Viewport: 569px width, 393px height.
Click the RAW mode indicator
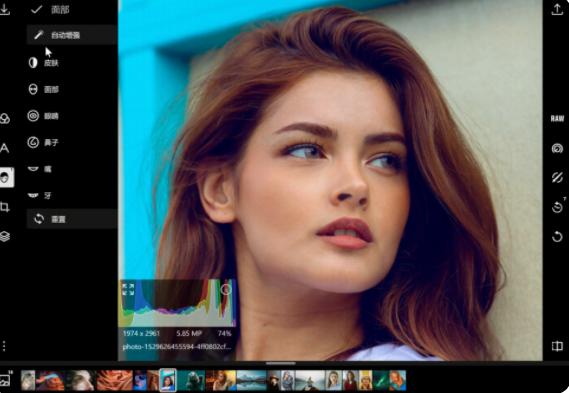pyautogui.click(x=557, y=119)
